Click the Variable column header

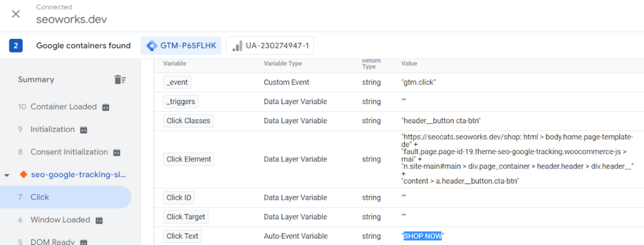(175, 63)
